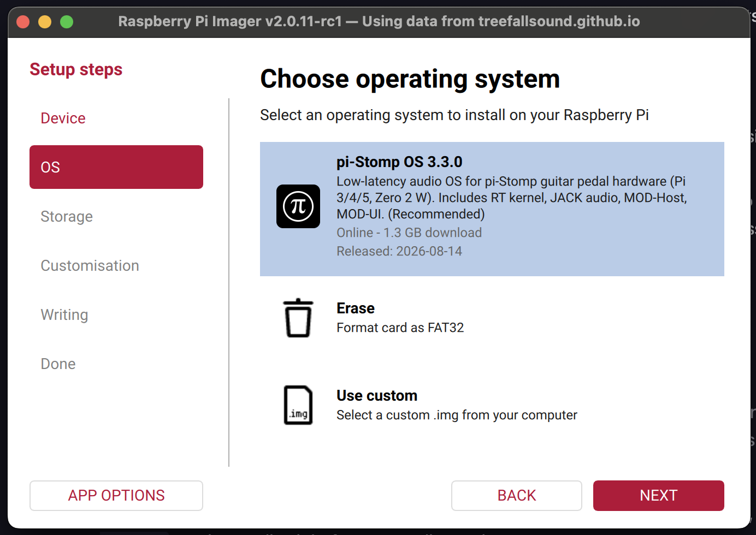The image size is (756, 535).
Task: Click 'Format card as FAT32' description
Action: [400, 328]
